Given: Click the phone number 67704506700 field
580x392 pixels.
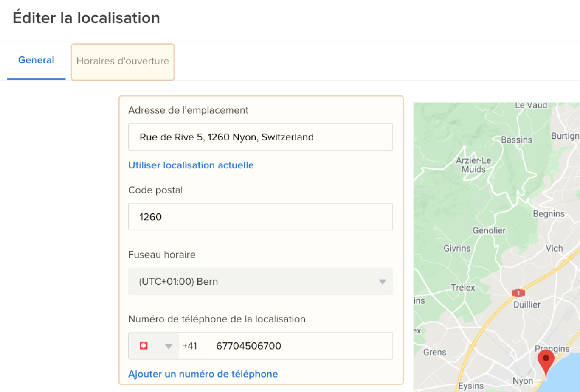Looking at the screenshot, I should (x=297, y=346).
